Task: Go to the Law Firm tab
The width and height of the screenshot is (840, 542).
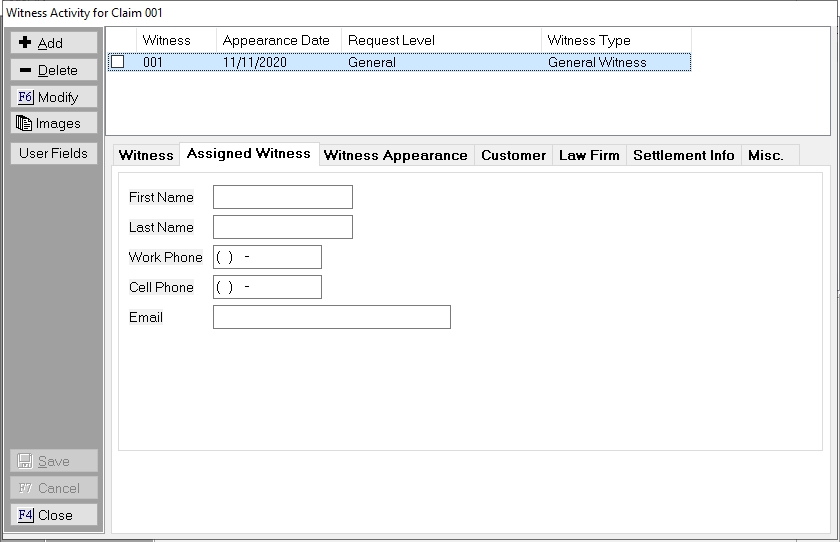Action: pyautogui.click(x=589, y=155)
